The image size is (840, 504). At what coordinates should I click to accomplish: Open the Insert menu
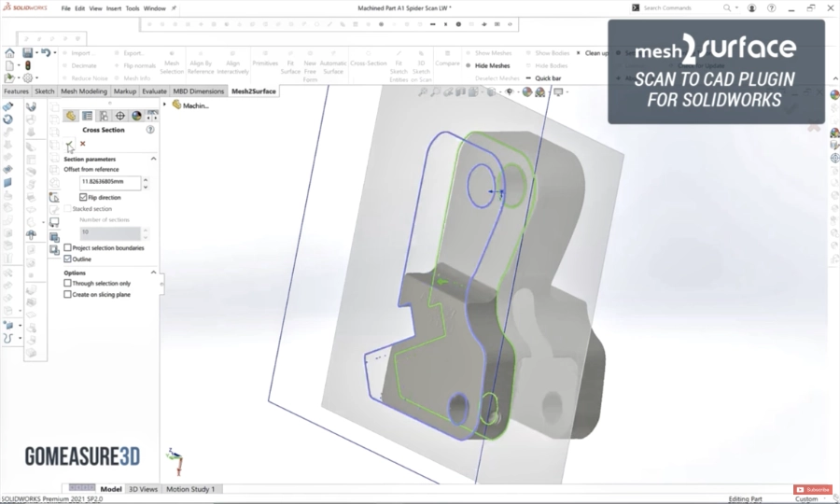point(113,7)
